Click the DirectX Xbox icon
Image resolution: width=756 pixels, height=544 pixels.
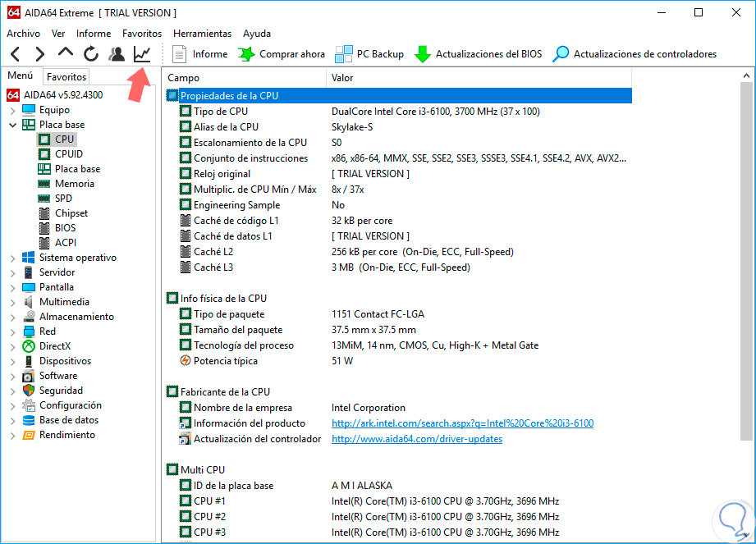click(29, 346)
